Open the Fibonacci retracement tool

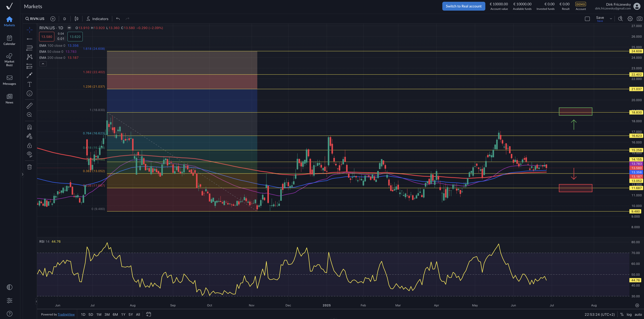click(x=30, y=48)
